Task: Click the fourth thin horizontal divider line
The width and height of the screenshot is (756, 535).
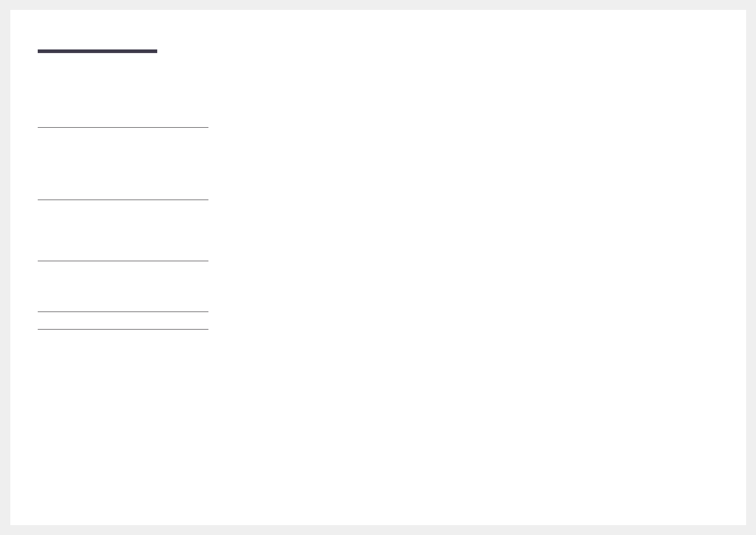Action: [123, 312]
